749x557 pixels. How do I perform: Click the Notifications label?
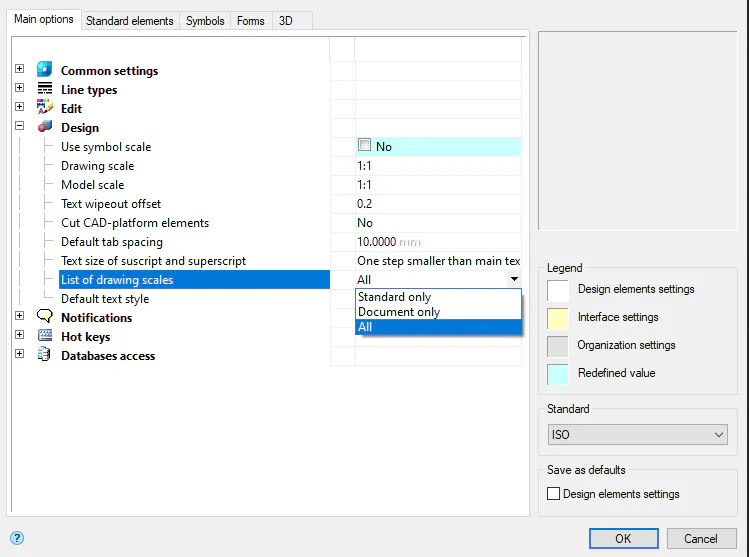96,318
